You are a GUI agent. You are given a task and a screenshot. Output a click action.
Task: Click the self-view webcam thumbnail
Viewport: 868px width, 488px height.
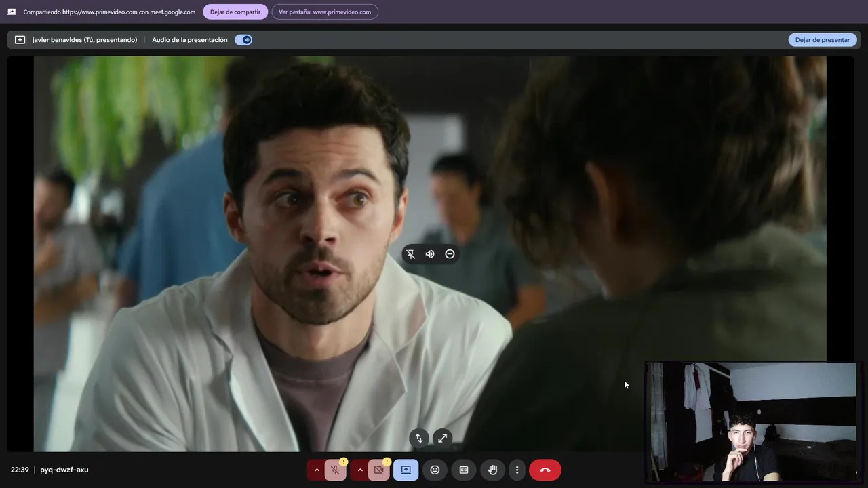[751, 422]
